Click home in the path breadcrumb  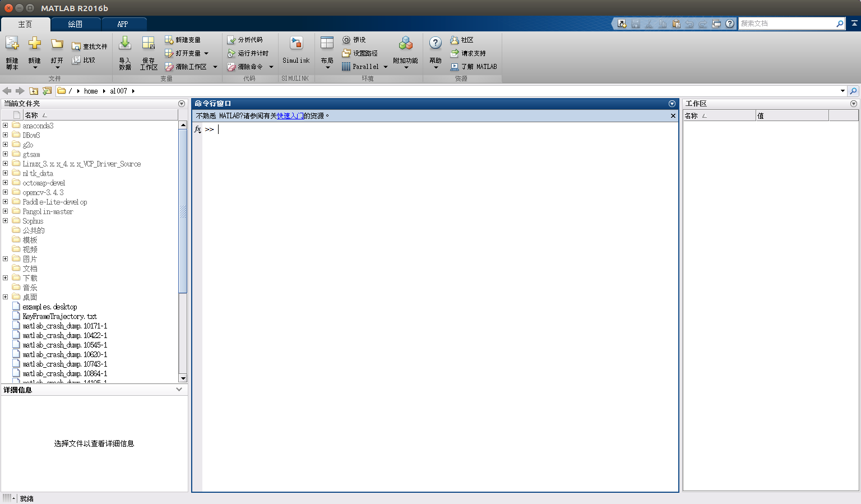[91, 91]
